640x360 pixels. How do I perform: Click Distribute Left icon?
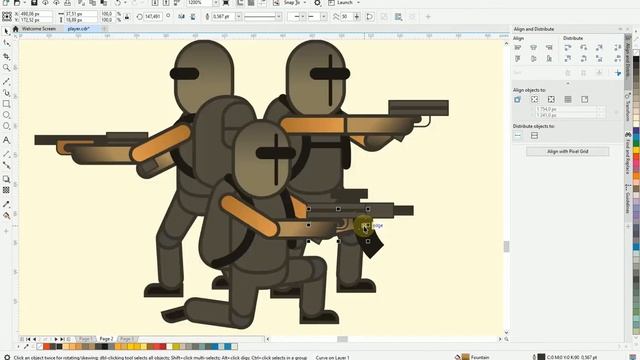568,48
